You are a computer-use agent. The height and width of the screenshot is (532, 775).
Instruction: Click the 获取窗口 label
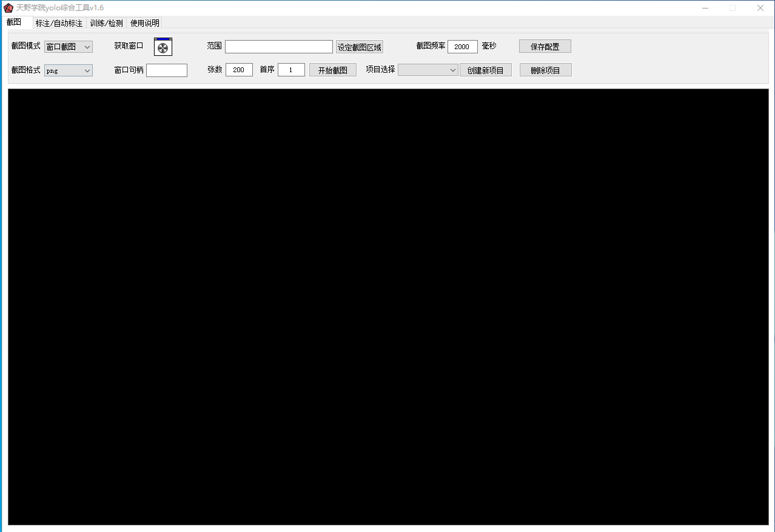pyautogui.click(x=129, y=45)
